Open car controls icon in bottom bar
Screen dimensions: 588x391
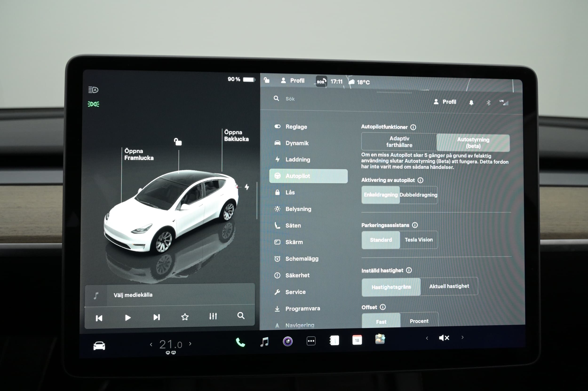tap(99, 346)
